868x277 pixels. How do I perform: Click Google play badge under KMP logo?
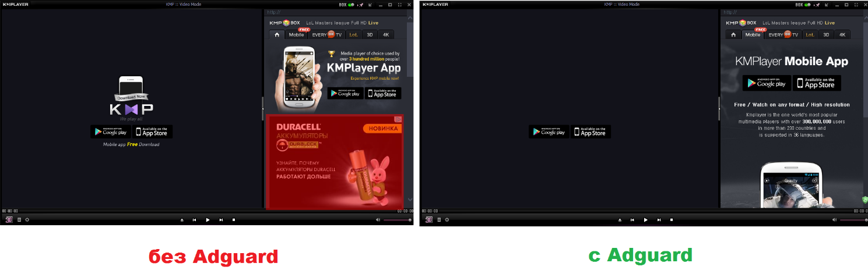point(111,132)
